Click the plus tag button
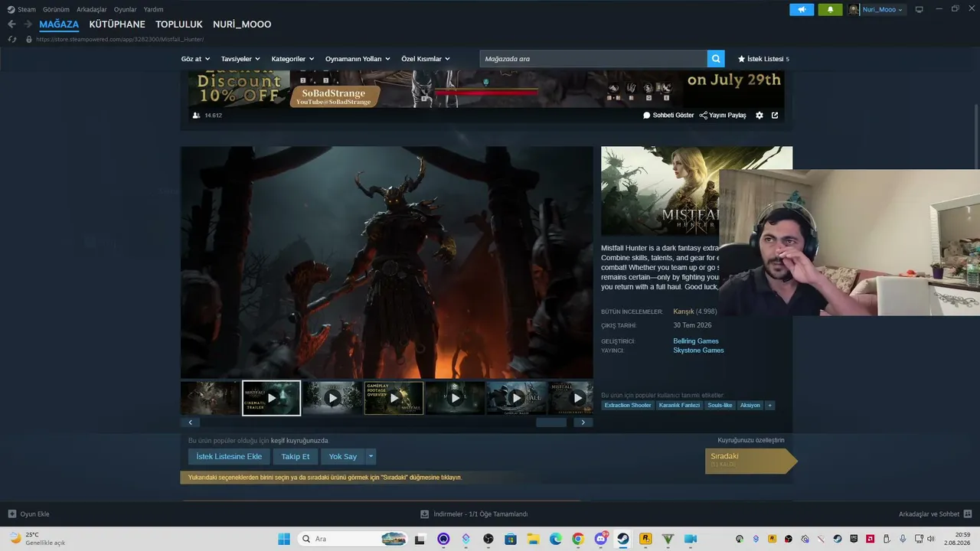Viewport: 980px width, 551px height. click(x=769, y=405)
